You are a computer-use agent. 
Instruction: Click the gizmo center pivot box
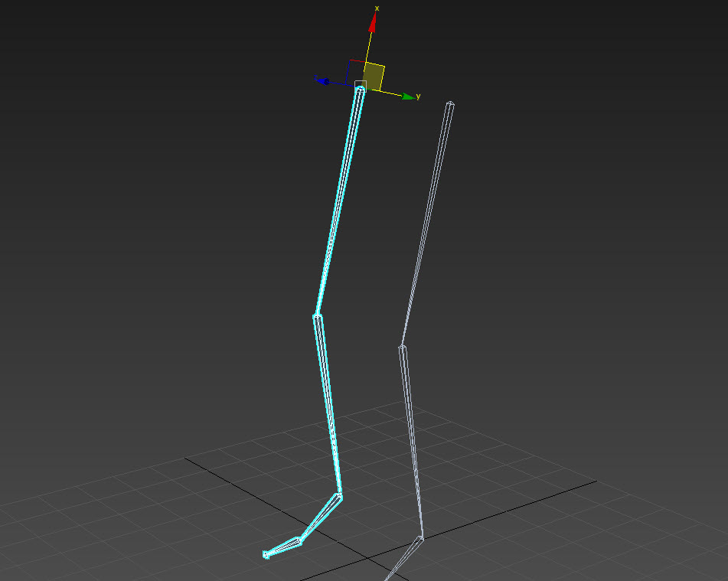pos(361,86)
